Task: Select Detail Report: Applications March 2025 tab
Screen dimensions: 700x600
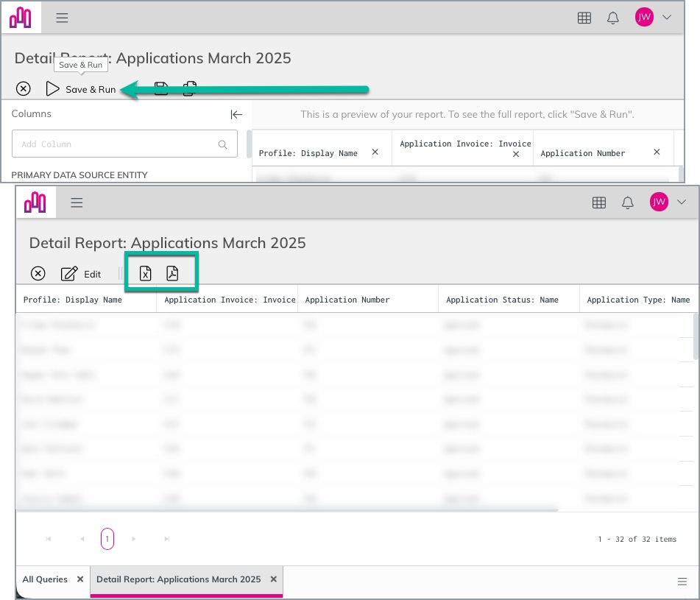Action: click(179, 579)
